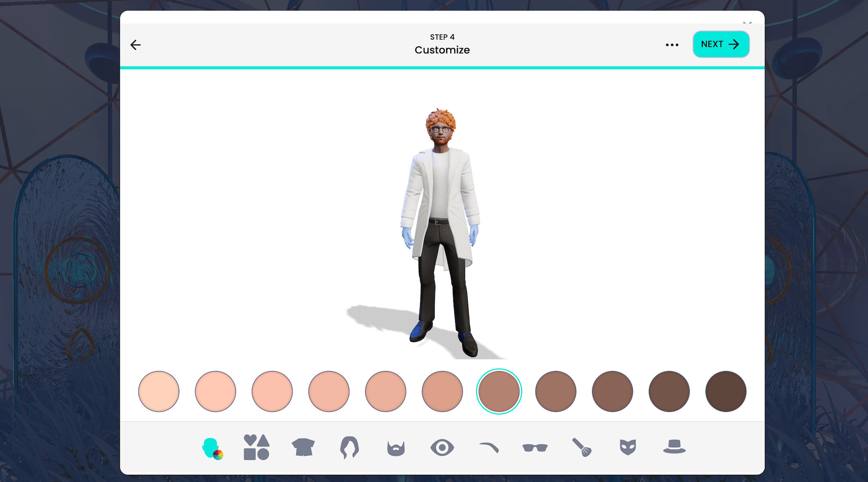The height and width of the screenshot is (482, 868).
Task: Open the glasses customization category
Action: [x=535, y=448]
